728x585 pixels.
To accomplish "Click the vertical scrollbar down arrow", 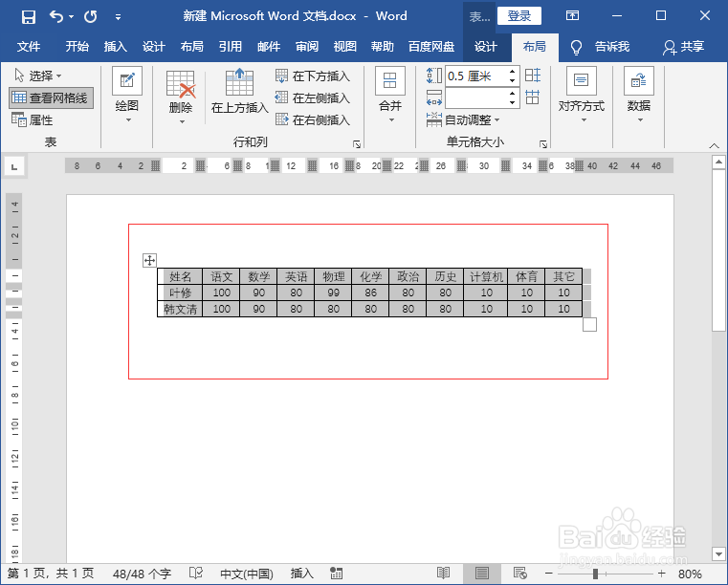I will tap(718, 553).
